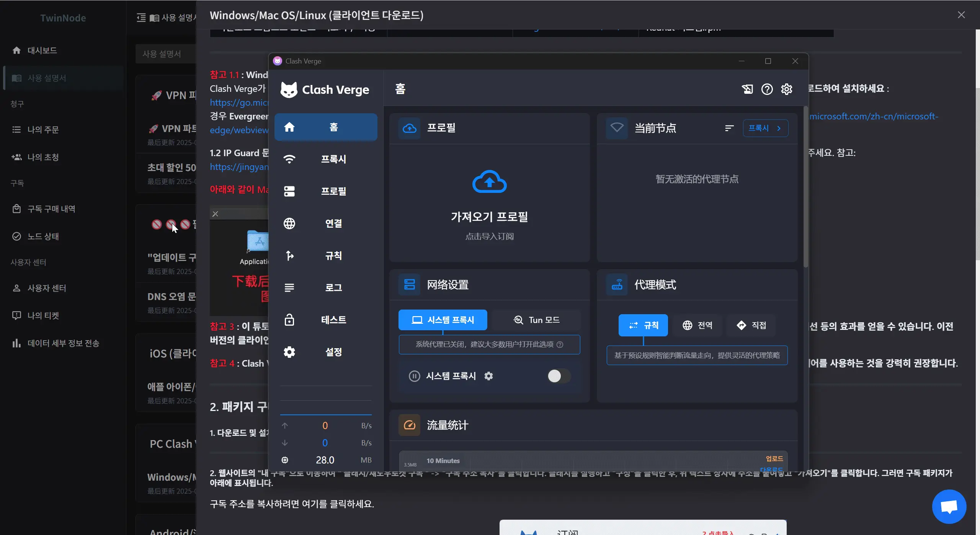The image size is (980, 535).
Task: Open the tutorial icon in Clash Verge header
Action: 748,89
